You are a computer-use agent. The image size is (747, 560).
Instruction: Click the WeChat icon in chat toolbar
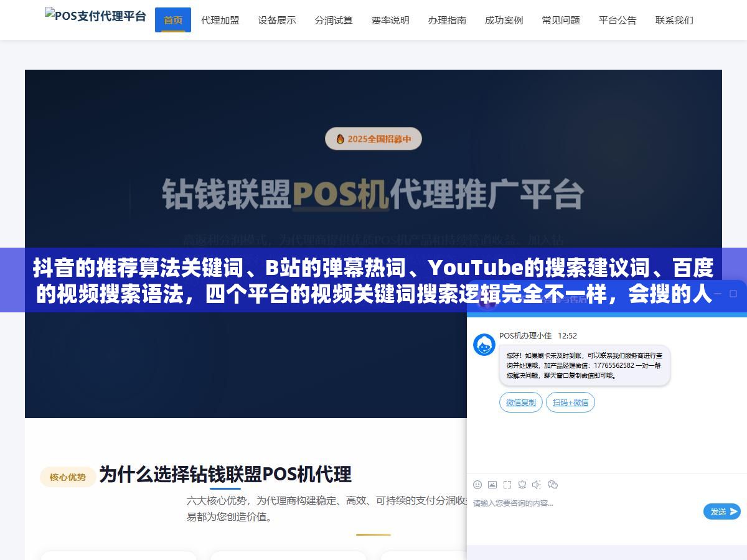[553, 484]
